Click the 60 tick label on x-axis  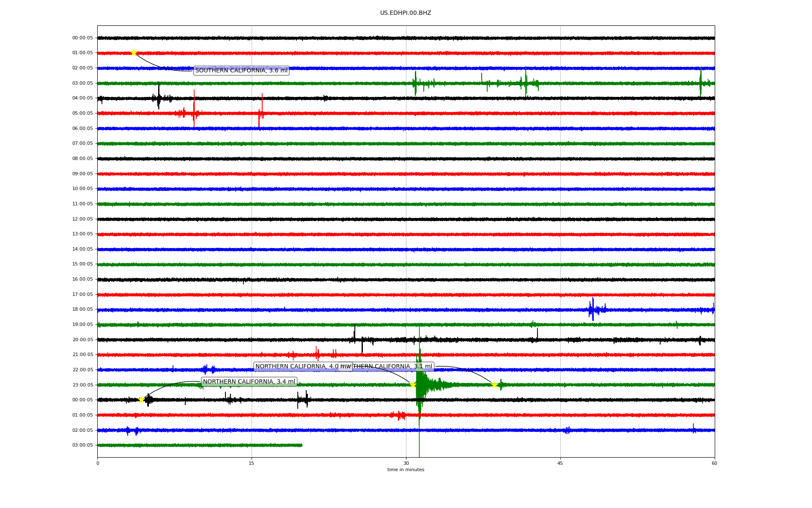pyautogui.click(x=714, y=463)
